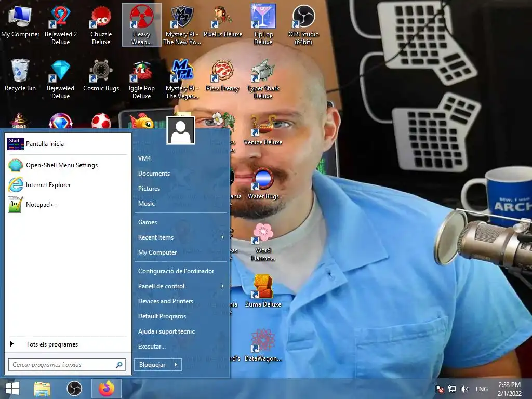532x399 pixels.
Task: Open Pantalla Inicia from Start menu
Action: point(67,144)
